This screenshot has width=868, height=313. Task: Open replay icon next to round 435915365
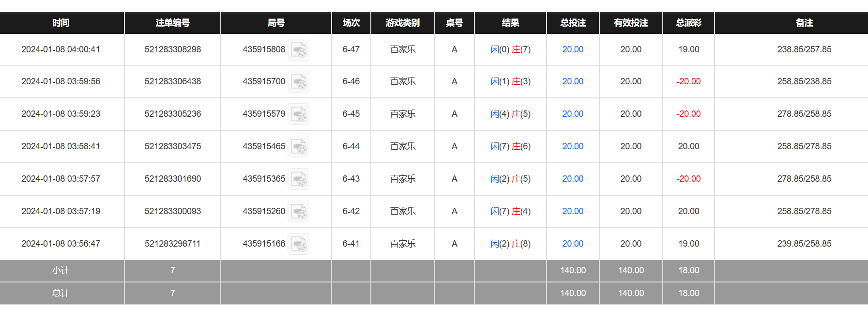298,179
